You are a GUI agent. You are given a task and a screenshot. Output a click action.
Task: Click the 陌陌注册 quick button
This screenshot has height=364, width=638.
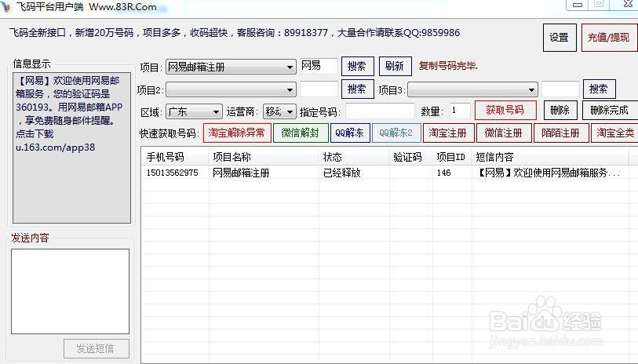561,133
